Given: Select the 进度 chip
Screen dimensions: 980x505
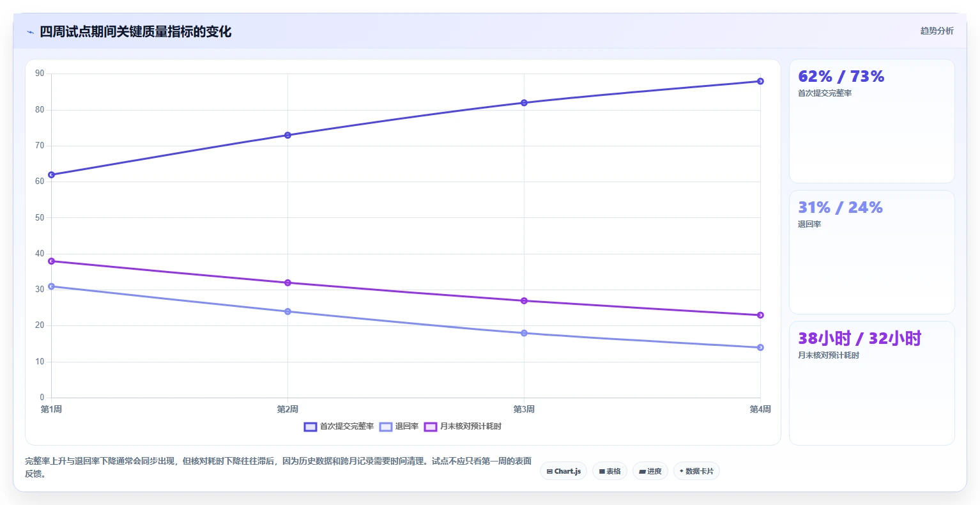Looking at the screenshot, I should click(650, 471).
